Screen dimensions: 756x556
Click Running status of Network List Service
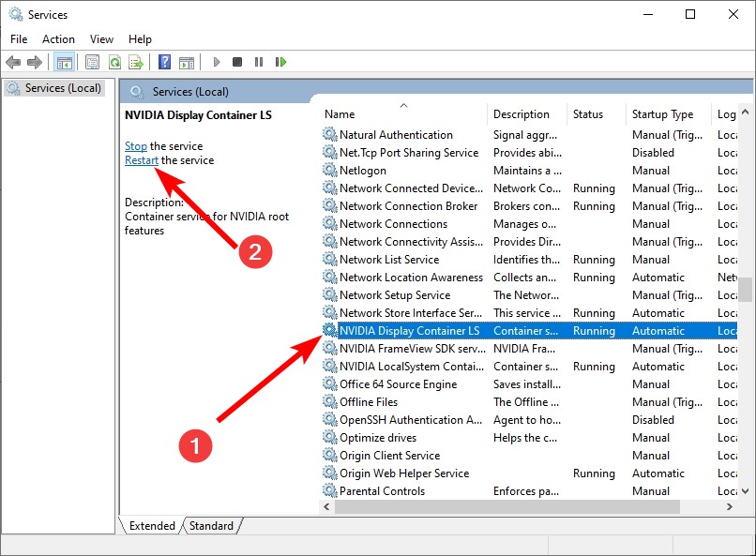tap(594, 259)
